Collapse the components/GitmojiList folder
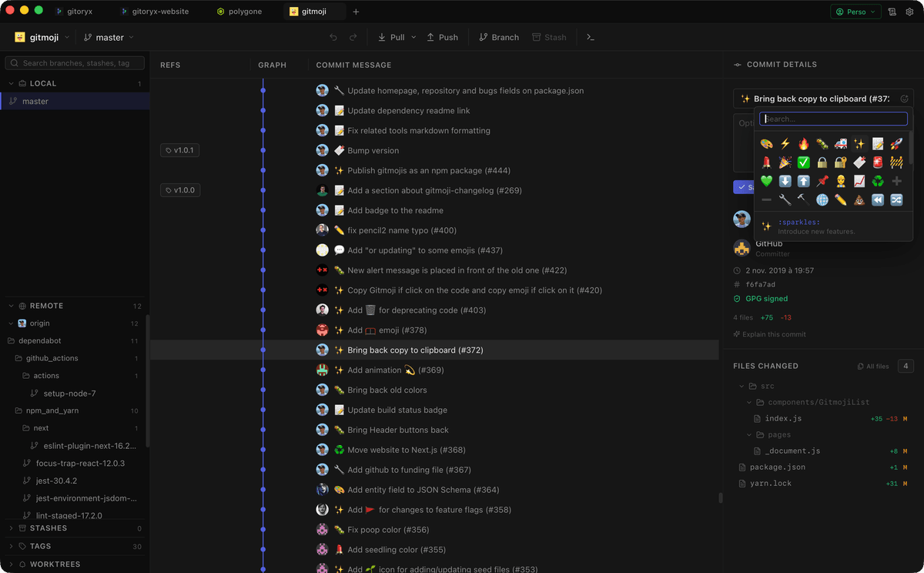 (x=749, y=402)
